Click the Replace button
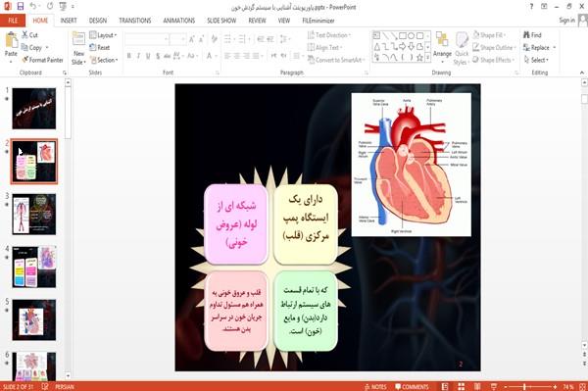 pos(539,48)
